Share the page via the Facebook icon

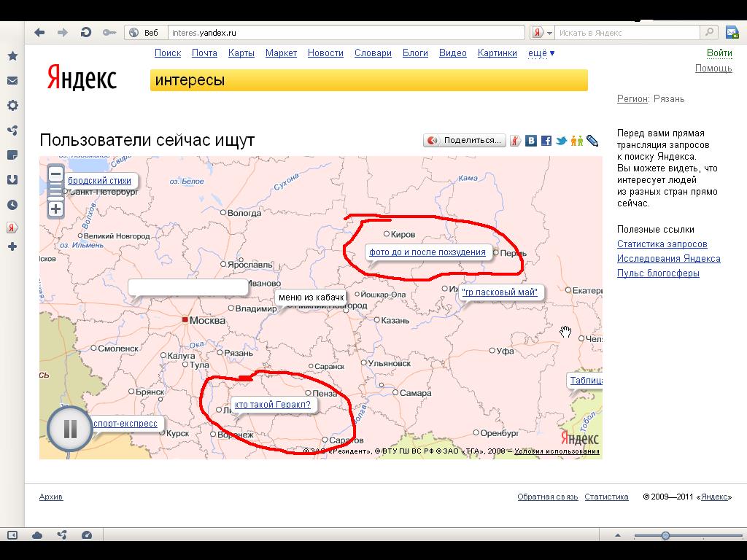tap(546, 141)
